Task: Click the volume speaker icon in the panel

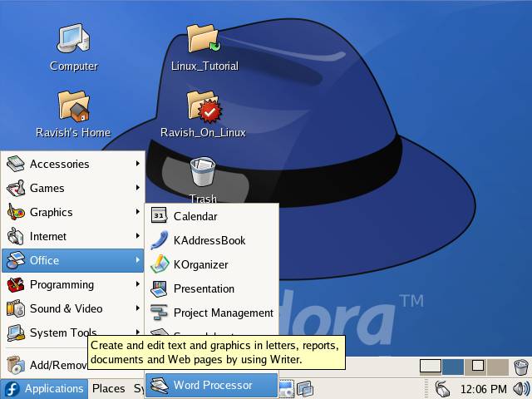Action: (520, 388)
